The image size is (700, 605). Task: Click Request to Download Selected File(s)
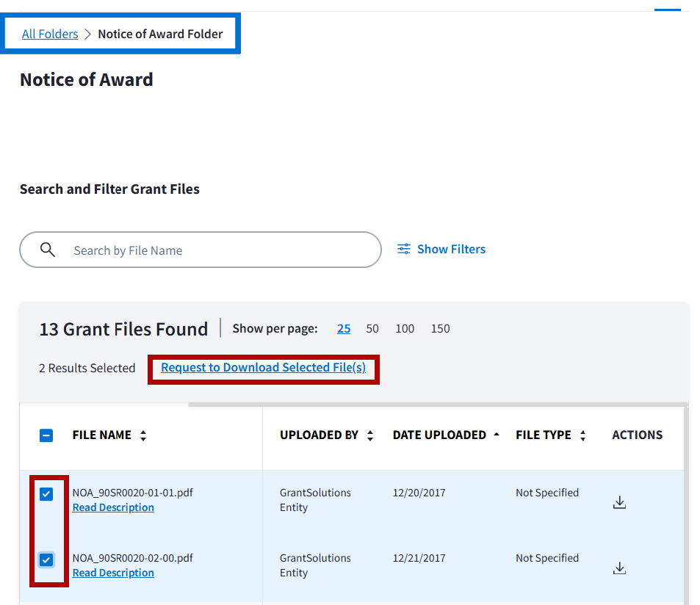[263, 367]
